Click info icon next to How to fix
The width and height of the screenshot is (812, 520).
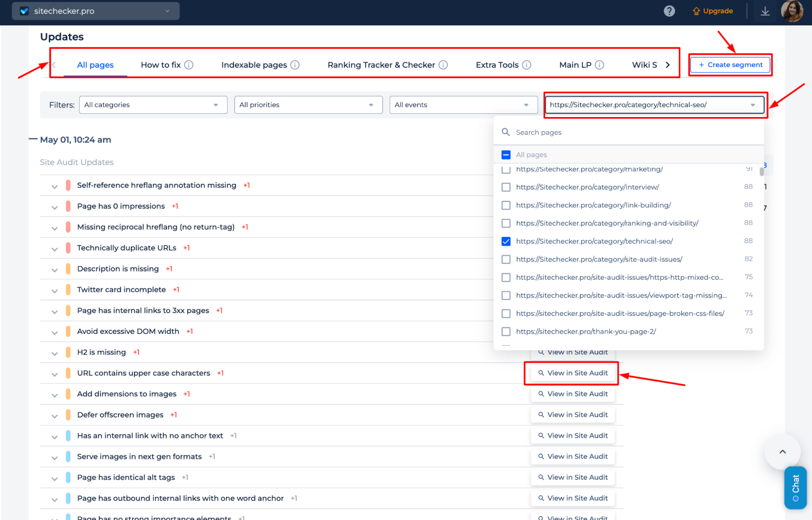tap(189, 65)
